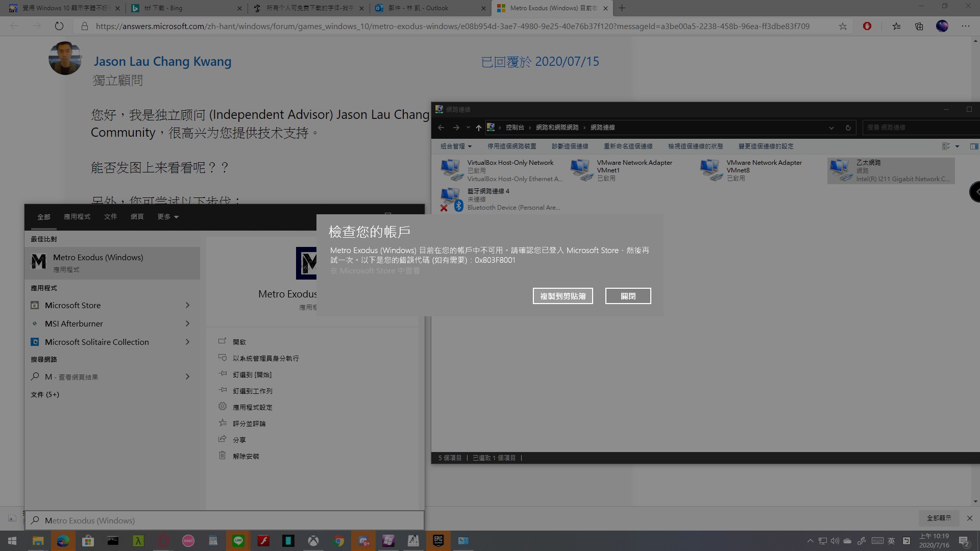
Task: Open the 在 Microsoft Store 中查看 link
Action: [375, 271]
